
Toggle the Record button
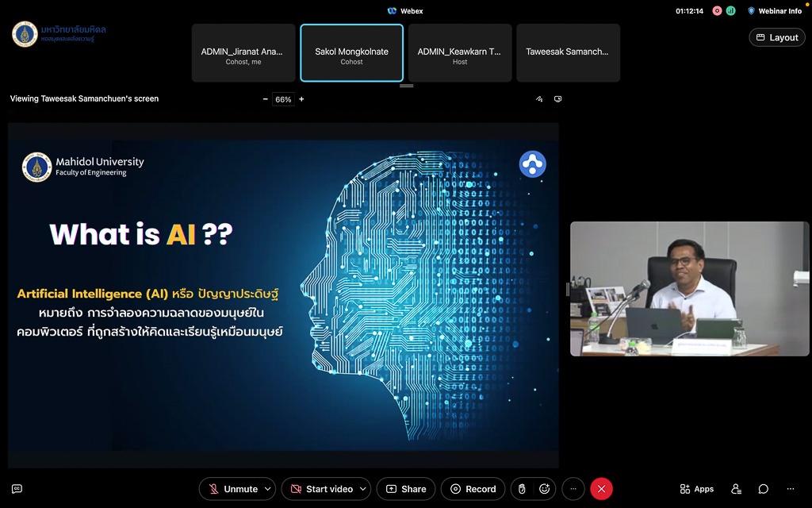[473, 489]
